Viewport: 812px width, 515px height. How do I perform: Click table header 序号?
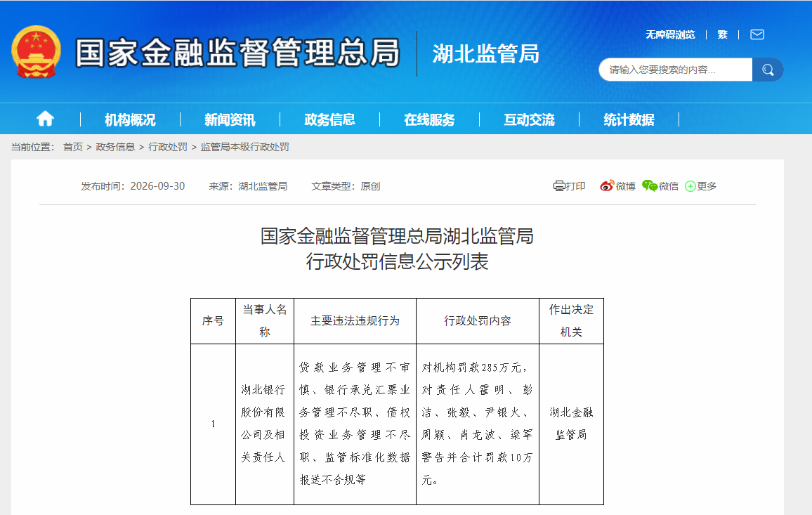(213, 321)
